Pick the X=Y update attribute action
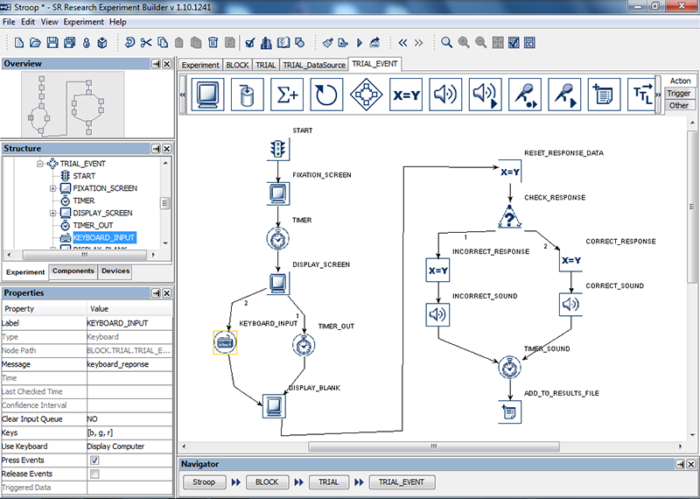The image size is (700, 499). pos(407,95)
